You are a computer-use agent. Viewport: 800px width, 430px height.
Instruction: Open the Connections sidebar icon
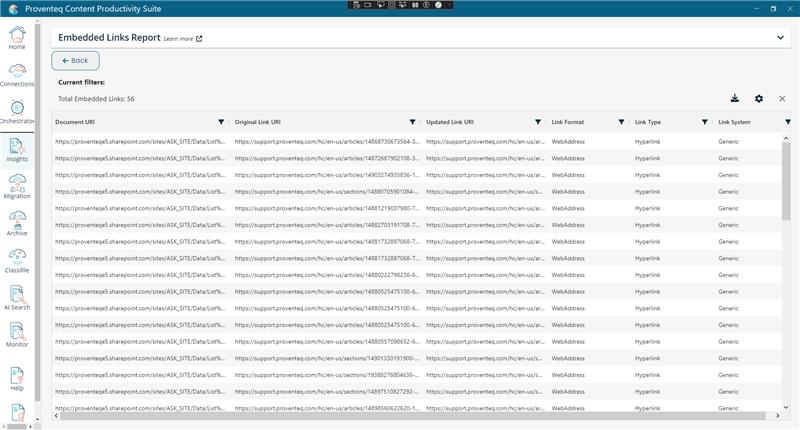[x=17, y=75]
